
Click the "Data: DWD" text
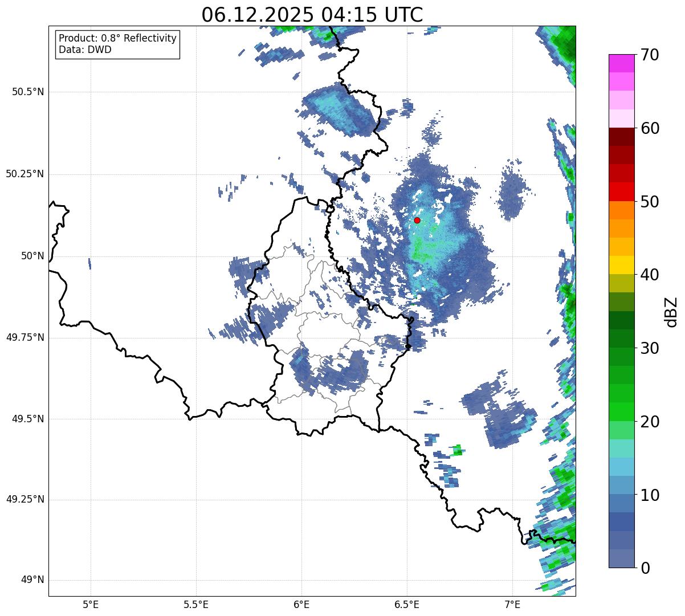pos(85,50)
